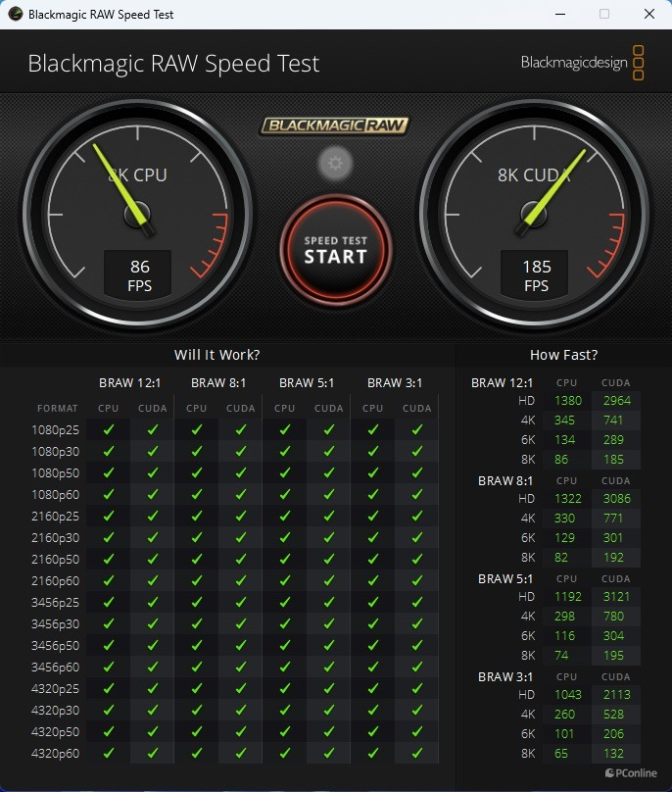The height and width of the screenshot is (792, 672).
Task: Click 2160p60 BRAW 12:1 CPU checkmark
Action: click(109, 581)
